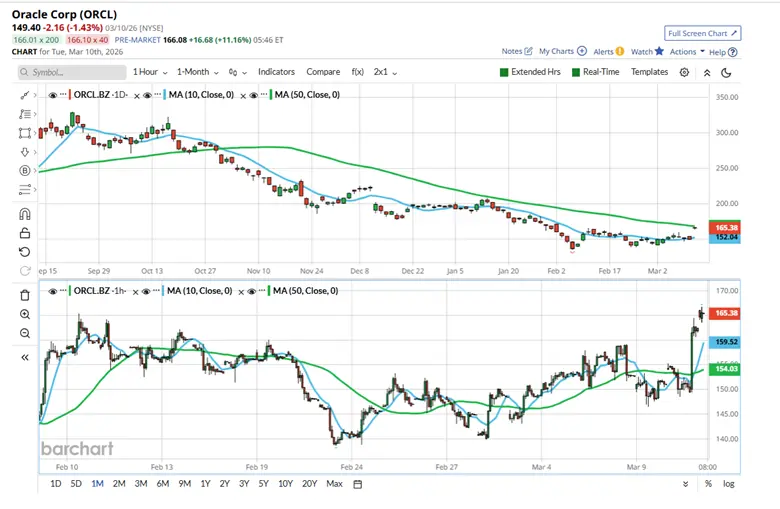This screenshot has height=509, width=780.
Task: Click the circled B buy/sell marker tool
Action: tap(24, 171)
